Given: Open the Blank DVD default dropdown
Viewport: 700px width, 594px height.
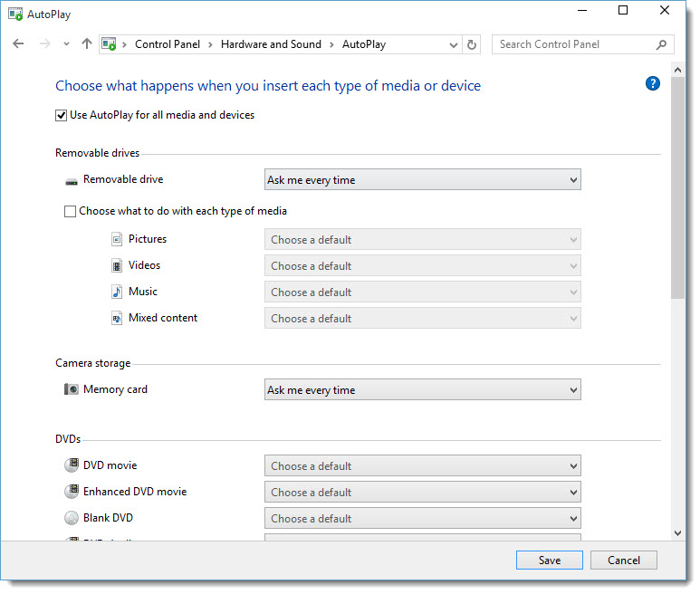Looking at the screenshot, I should [x=422, y=518].
